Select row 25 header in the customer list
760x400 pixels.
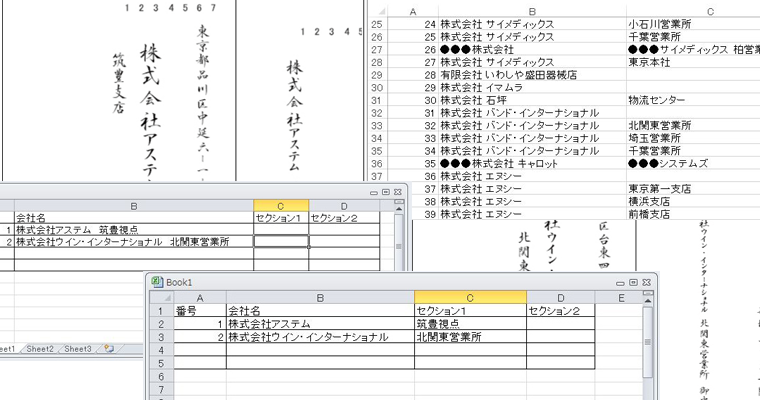click(377, 24)
